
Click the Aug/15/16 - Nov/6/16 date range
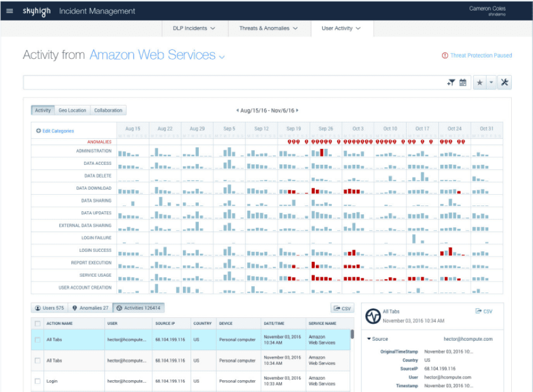[x=267, y=111]
